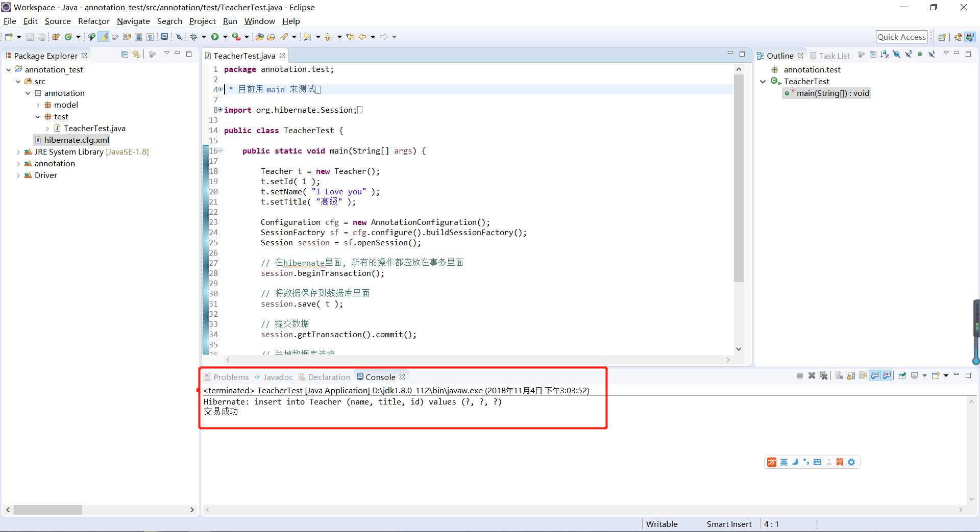Screen dimensions: 980x532
Task: Open Run button dropdown arrow
Action: (x=225, y=37)
